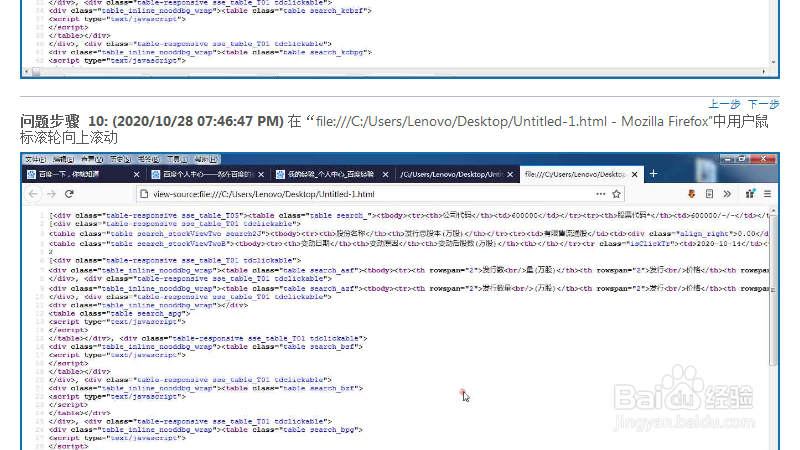Click the favicon of the 我的经验 tab
800x450 pixels.
[281, 174]
